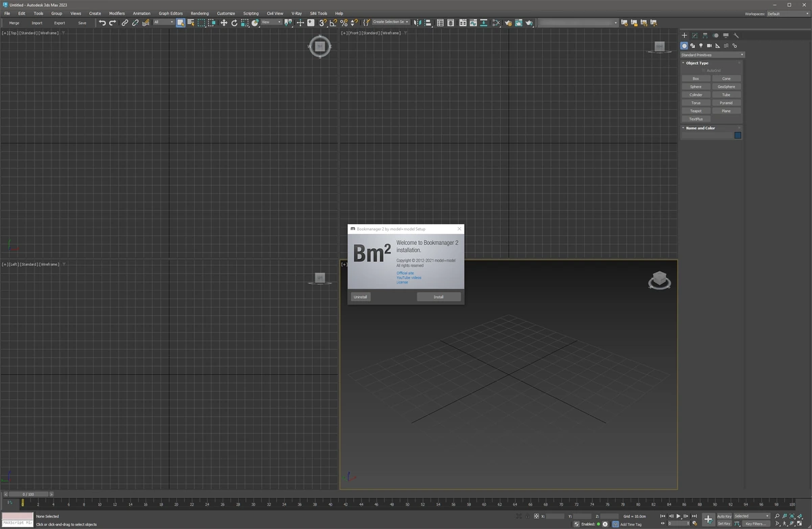The image size is (812, 529).
Task: Select the Systems category icon
Action: 734,46
